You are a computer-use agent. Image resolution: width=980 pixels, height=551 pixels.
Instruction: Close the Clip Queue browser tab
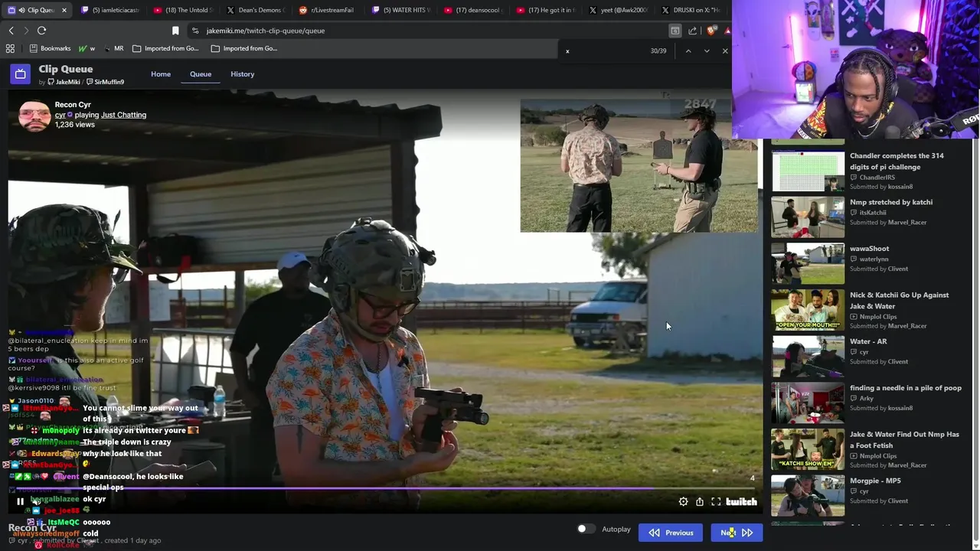click(64, 10)
